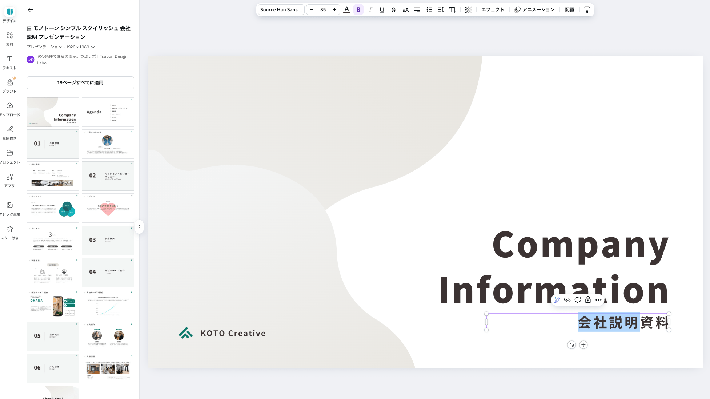The image size is (710, 399).
Task: Open Effects in the text toolbar
Action: [493, 10]
